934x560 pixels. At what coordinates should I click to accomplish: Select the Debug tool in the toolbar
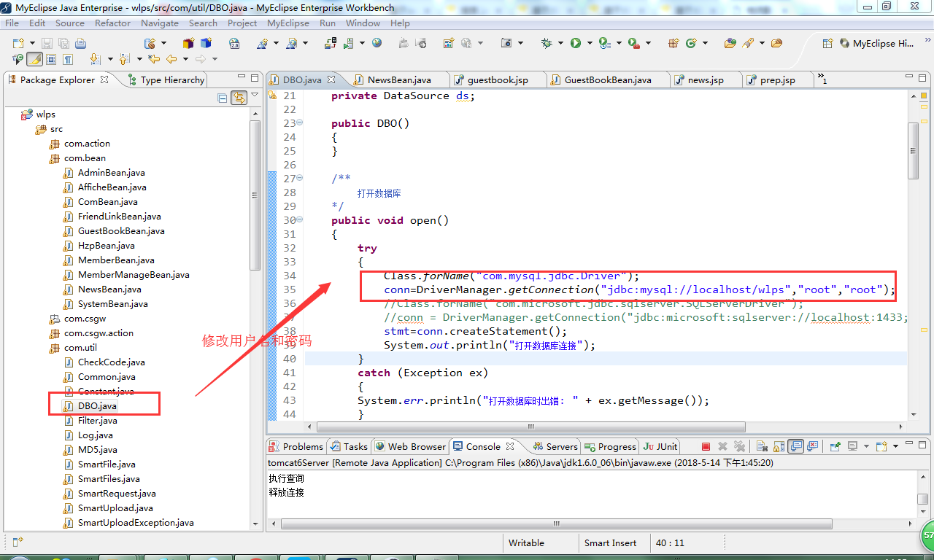pos(547,43)
